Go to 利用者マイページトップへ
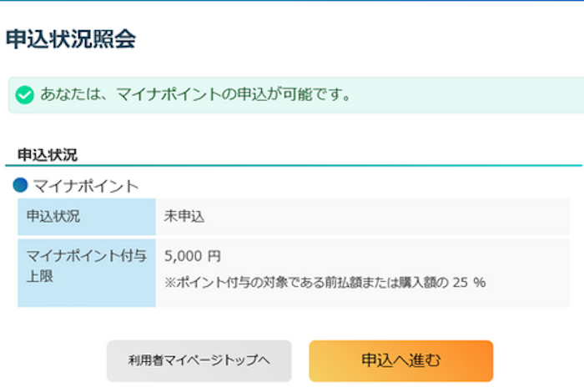 (x=199, y=361)
